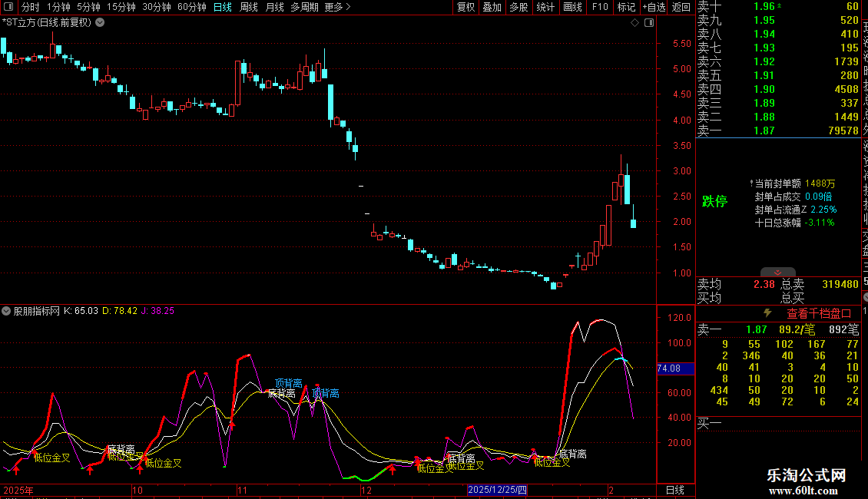Click the 复权 adjustment button
Image resolution: width=868 pixels, height=499 pixels.
point(465,7)
